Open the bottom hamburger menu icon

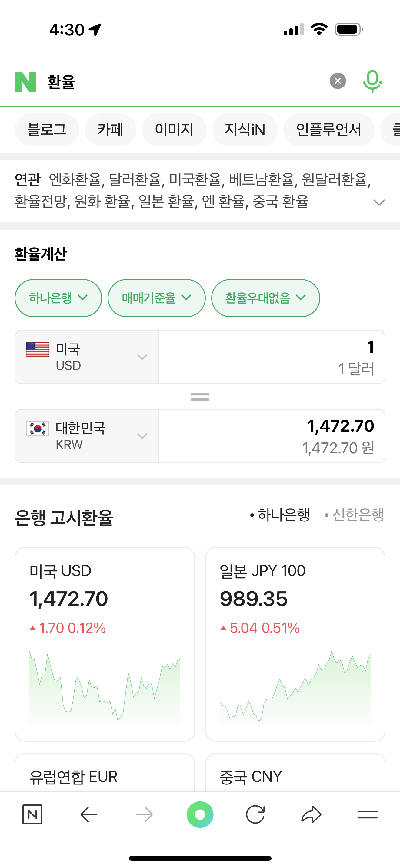(x=367, y=814)
